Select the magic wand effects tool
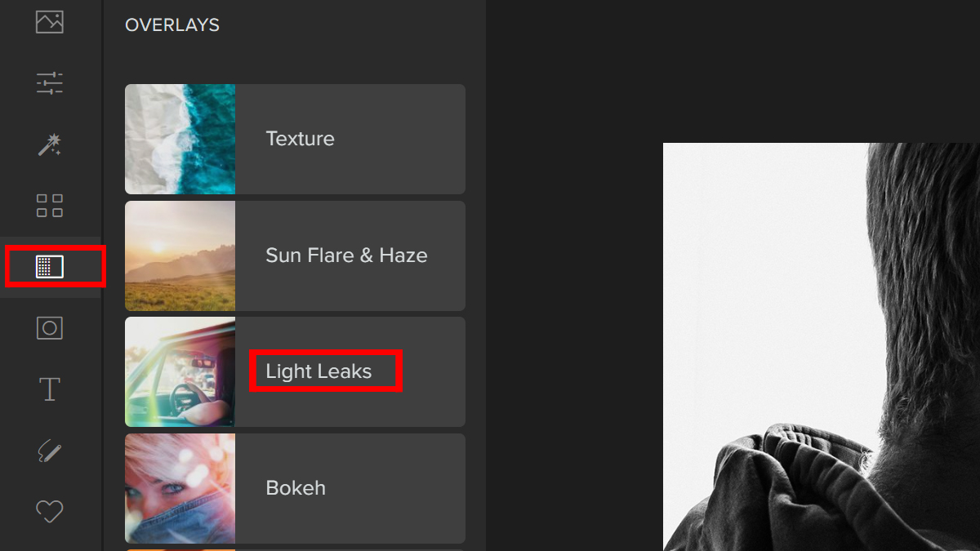 (50, 145)
